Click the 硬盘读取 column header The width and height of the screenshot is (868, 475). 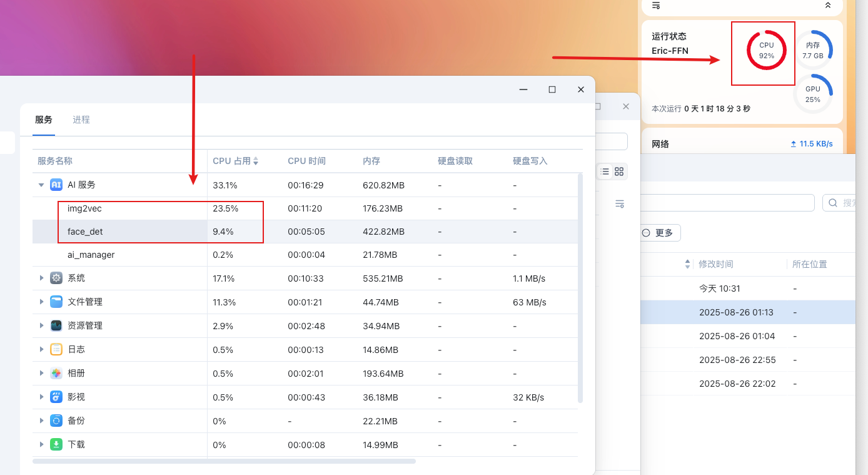(455, 161)
